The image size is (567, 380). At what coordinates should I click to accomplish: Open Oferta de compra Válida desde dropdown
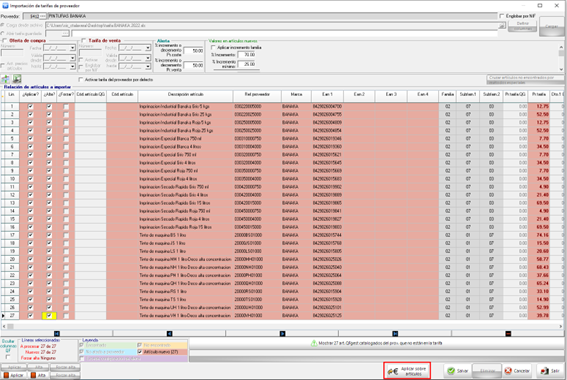pyautogui.click(x=72, y=58)
